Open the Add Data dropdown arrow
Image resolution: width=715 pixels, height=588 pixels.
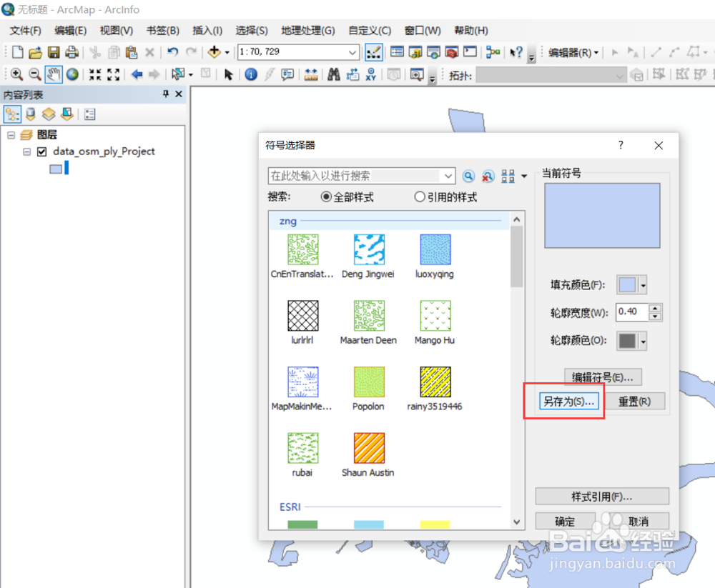pyautogui.click(x=227, y=52)
